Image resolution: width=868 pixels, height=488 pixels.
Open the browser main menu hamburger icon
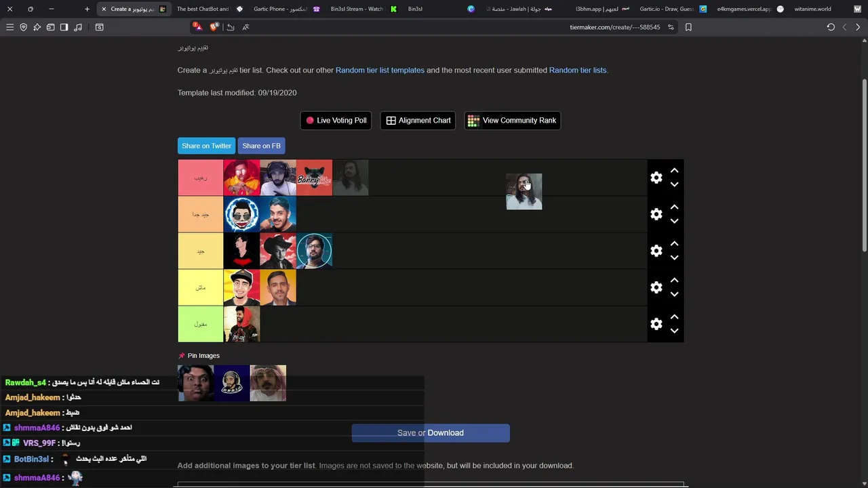tap(9, 27)
